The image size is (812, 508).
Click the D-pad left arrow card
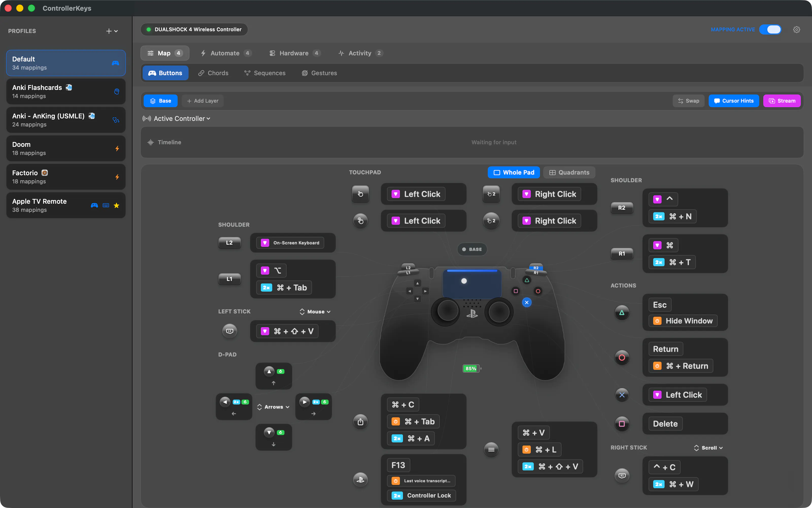pyautogui.click(x=234, y=407)
